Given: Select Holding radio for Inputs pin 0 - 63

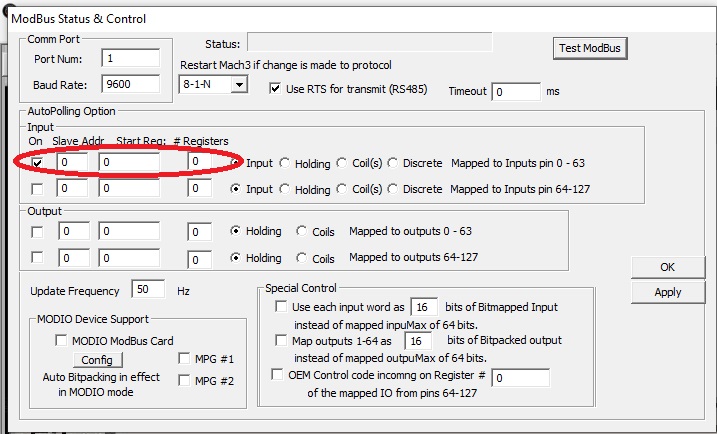Looking at the screenshot, I should tap(284, 163).
